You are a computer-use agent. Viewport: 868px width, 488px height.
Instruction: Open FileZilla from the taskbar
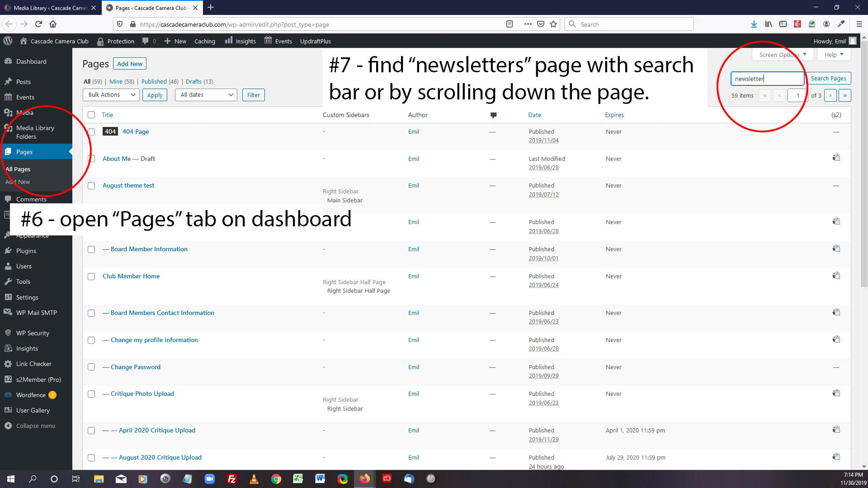[x=232, y=479]
